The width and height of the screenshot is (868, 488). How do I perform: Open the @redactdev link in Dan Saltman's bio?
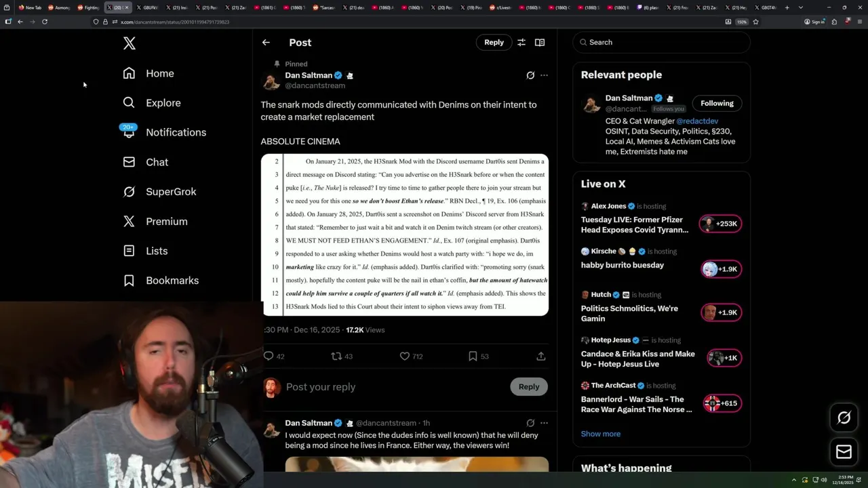697,121
